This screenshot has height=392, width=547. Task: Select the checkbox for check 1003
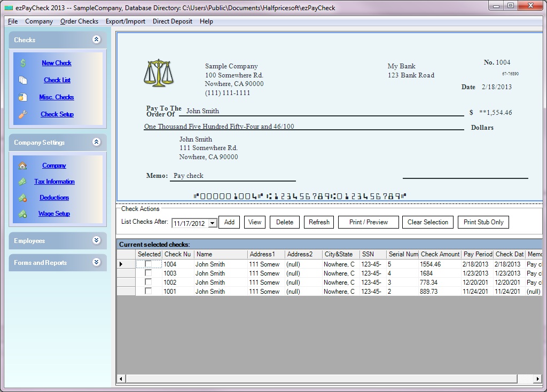tap(149, 273)
